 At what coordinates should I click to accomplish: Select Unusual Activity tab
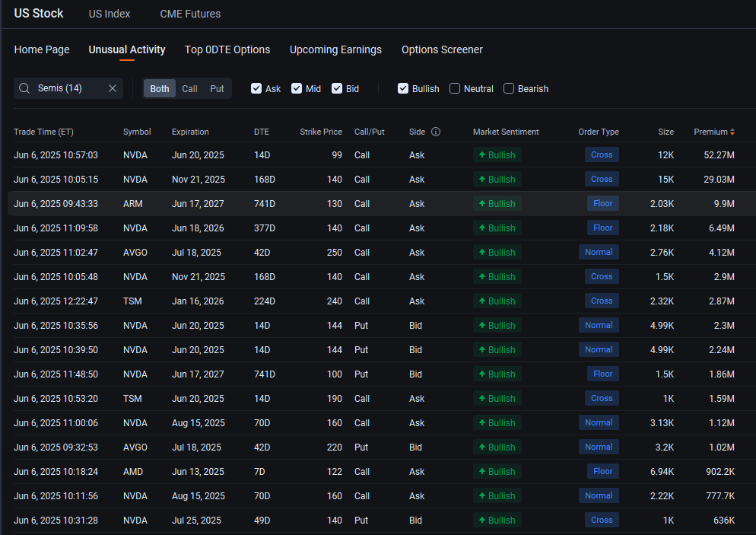tap(127, 49)
